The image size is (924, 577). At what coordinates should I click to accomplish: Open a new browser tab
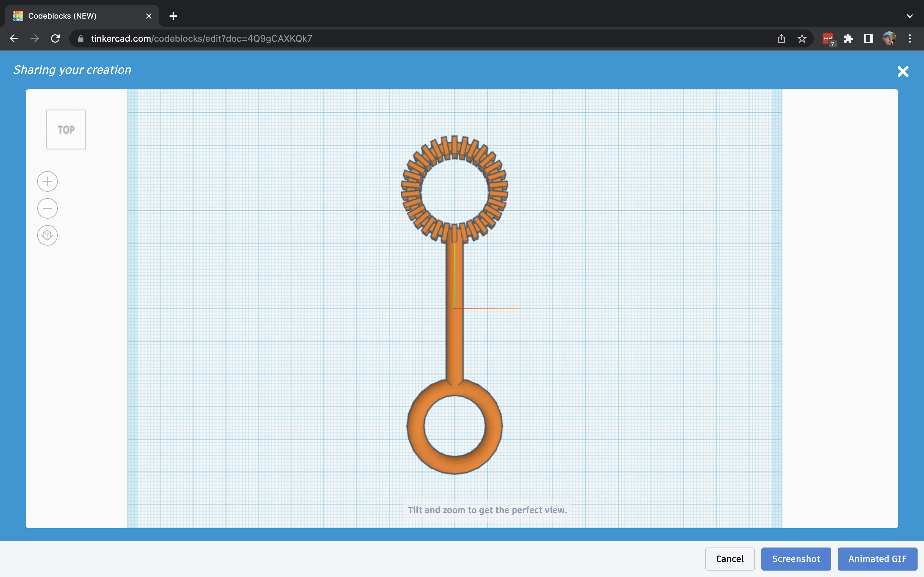click(x=173, y=16)
